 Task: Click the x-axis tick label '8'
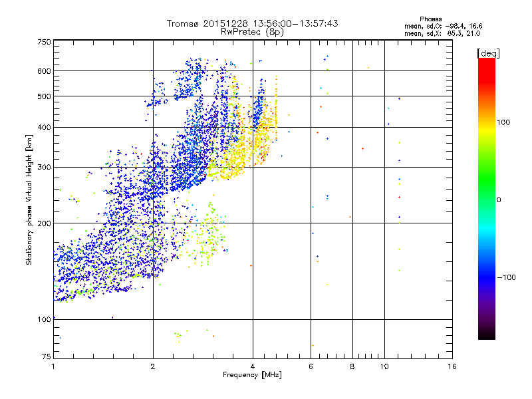pyautogui.click(x=352, y=366)
